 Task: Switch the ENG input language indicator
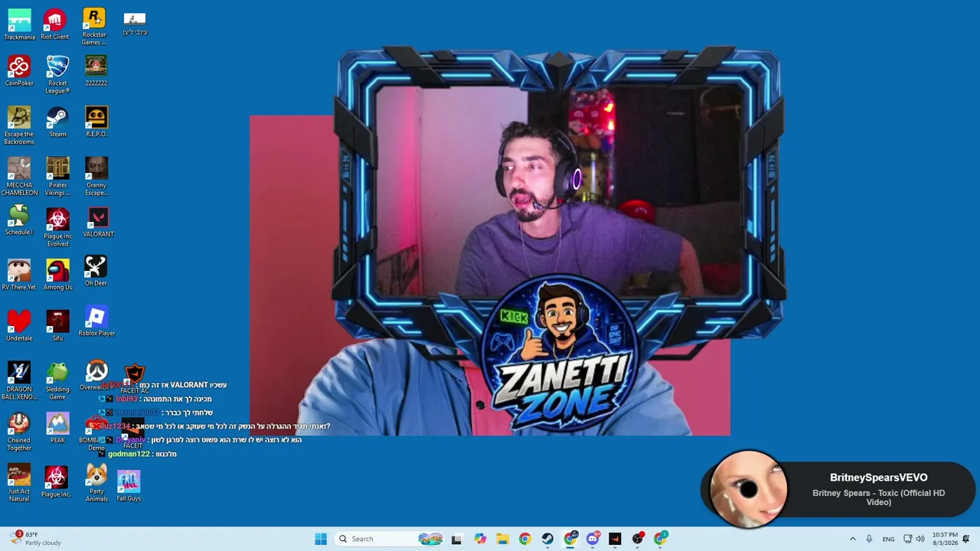pyautogui.click(x=888, y=539)
